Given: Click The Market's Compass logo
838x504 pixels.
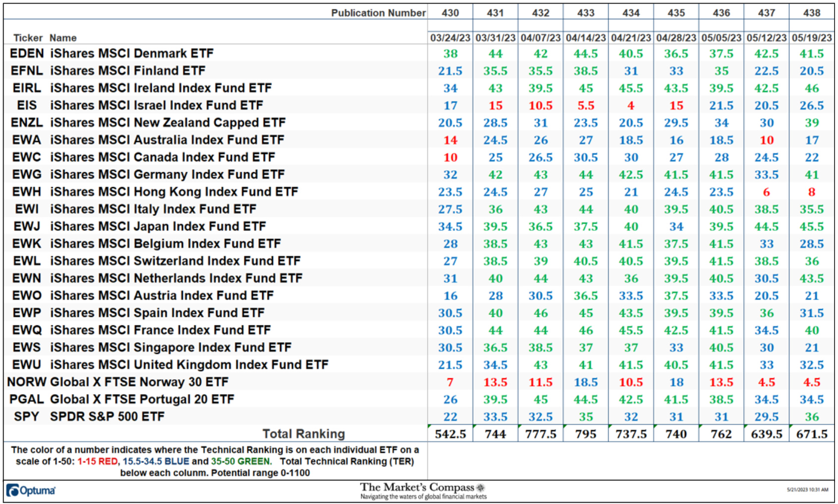Looking at the screenshot, I should tap(423, 487).
